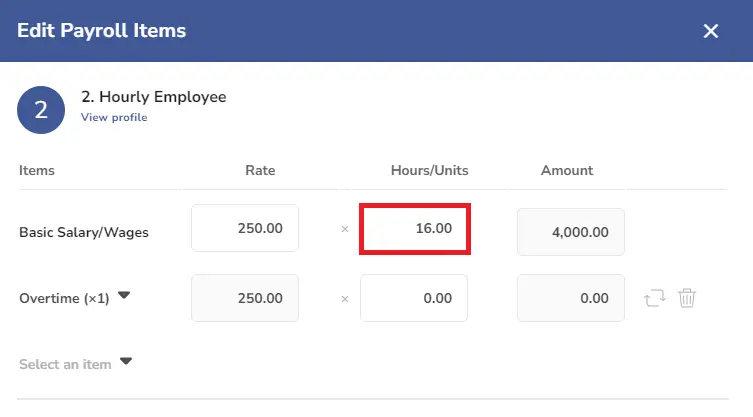Click the Basic Salary/Wages item label
The width and height of the screenshot is (753, 417).
pos(84,233)
